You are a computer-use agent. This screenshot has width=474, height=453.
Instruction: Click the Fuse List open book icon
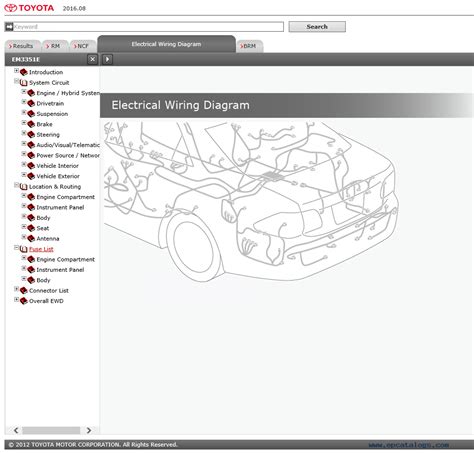point(23,249)
